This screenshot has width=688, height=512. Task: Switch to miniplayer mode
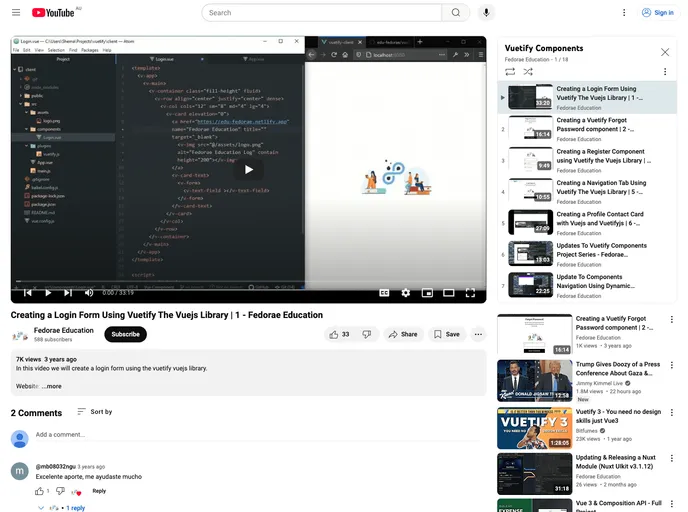click(427, 293)
